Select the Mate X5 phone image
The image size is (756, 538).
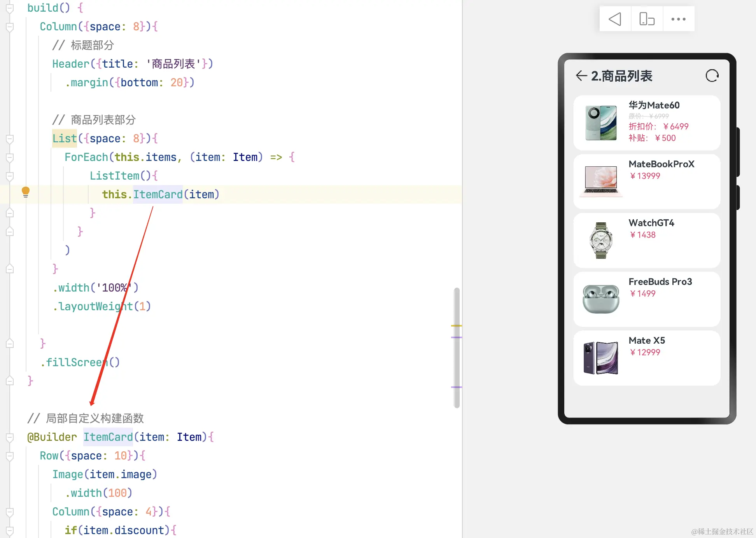click(601, 358)
